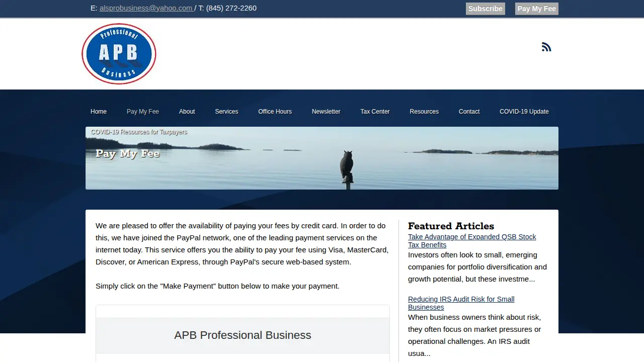Click the 'Pay My Fee' banner title
The width and height of the screenshot is (644, 362).
128,153
